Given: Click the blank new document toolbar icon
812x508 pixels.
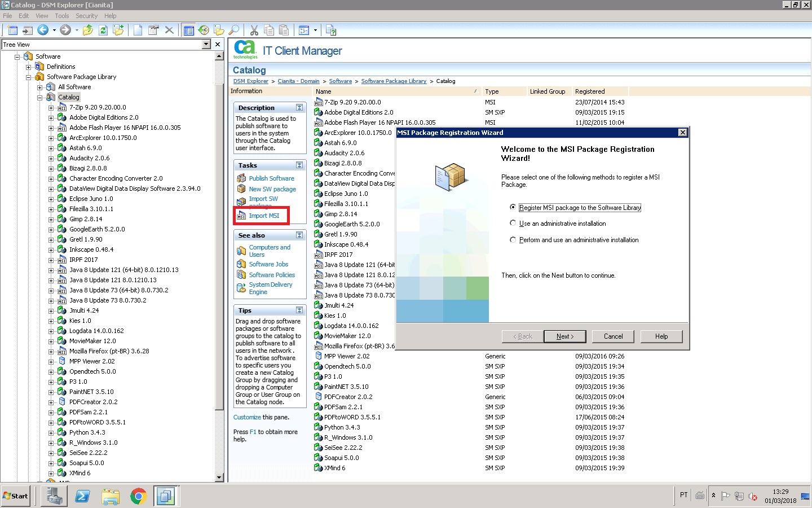Looking at the screenshot, I should [138, 30].
